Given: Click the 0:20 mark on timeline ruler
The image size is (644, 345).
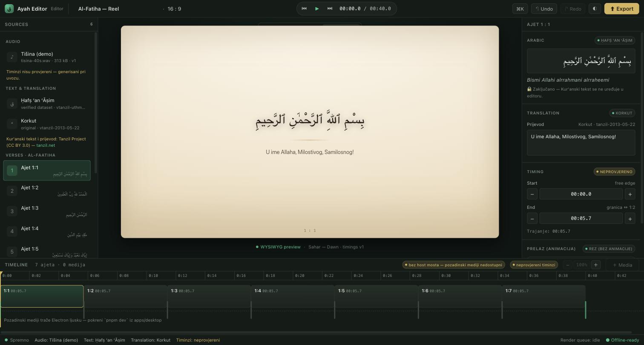Looking at the screenshot, I should [299, 276].
